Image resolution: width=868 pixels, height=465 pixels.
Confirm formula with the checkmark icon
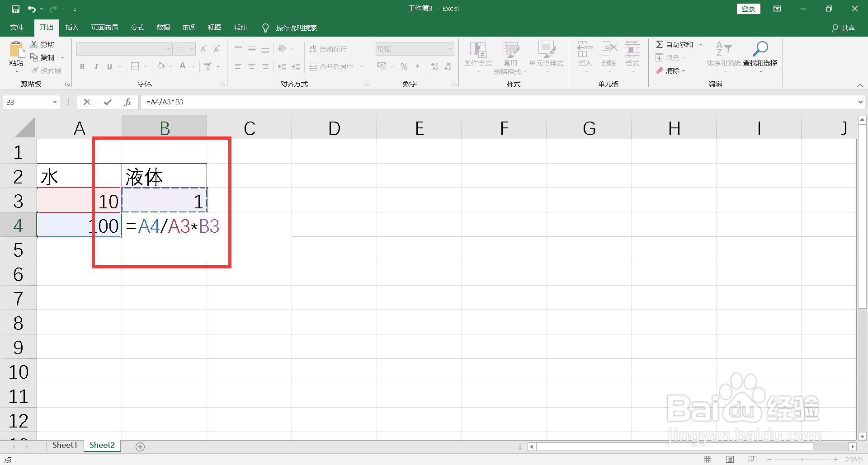pos(108,102)
